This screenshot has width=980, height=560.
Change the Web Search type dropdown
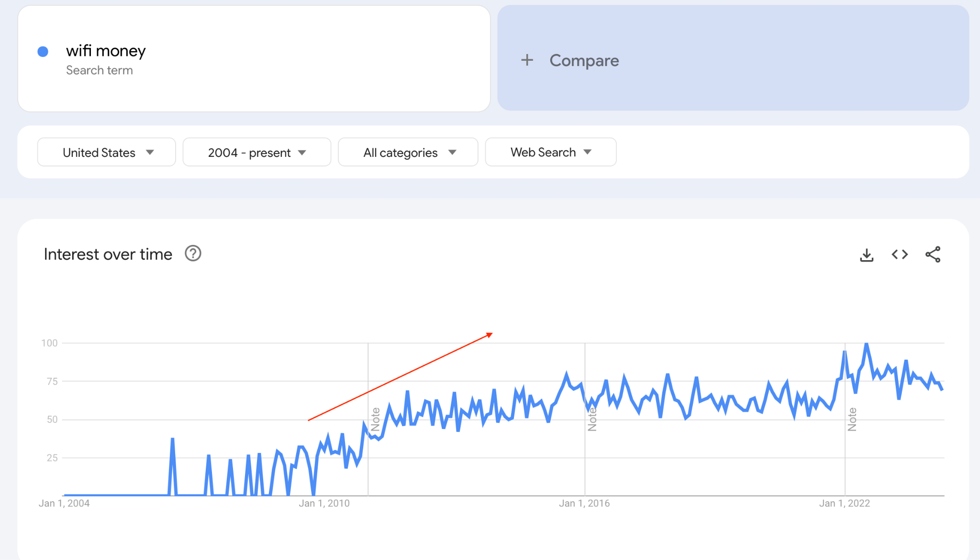550,153
